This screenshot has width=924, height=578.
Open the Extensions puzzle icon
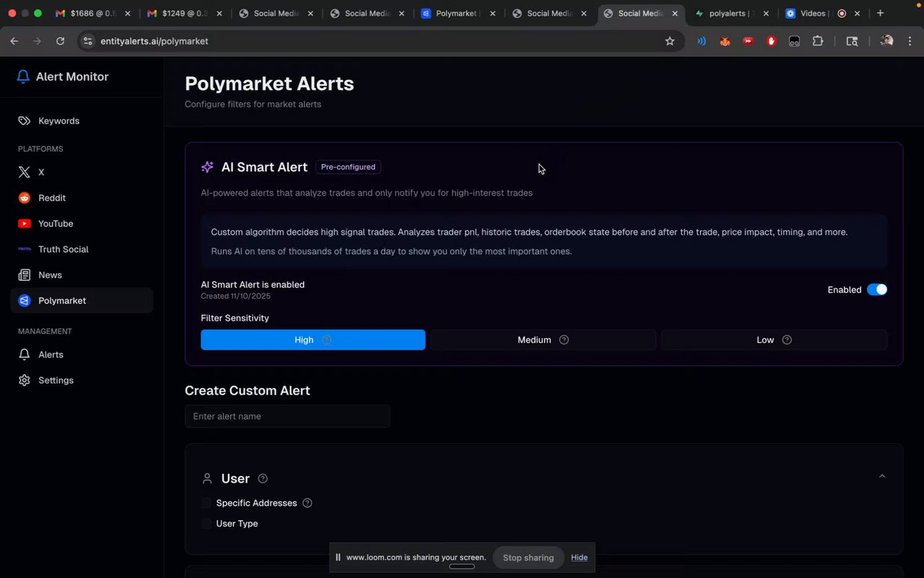coord(818,41)
